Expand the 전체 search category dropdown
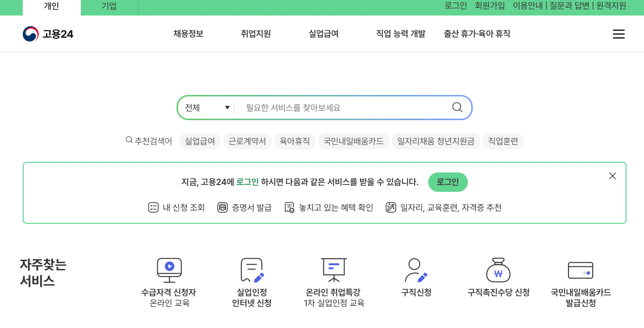644x328 pixels. (x=206, y=107)
